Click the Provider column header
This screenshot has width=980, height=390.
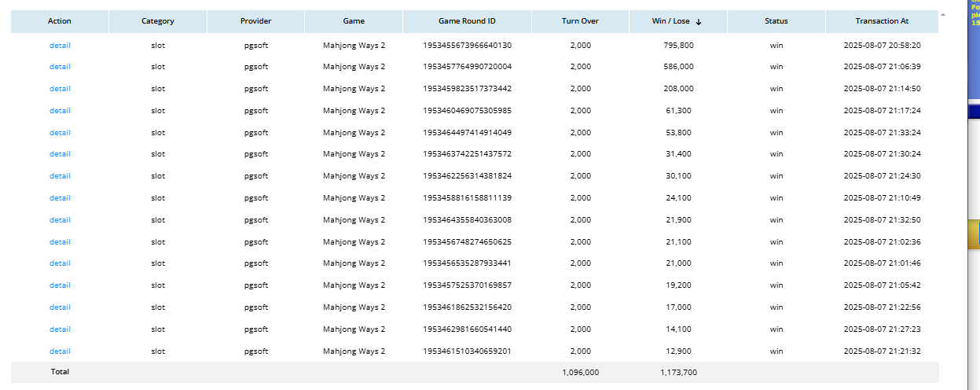coord(256,21)
